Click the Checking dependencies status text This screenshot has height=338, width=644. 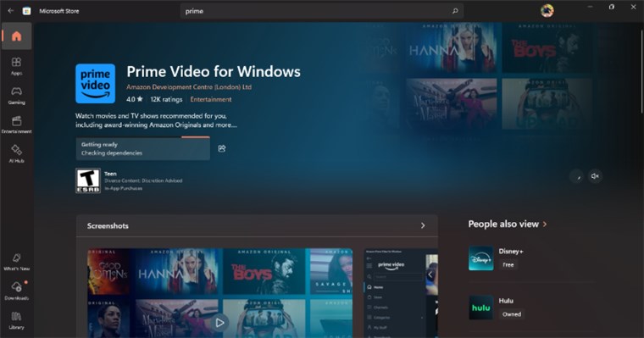(112, 152)
